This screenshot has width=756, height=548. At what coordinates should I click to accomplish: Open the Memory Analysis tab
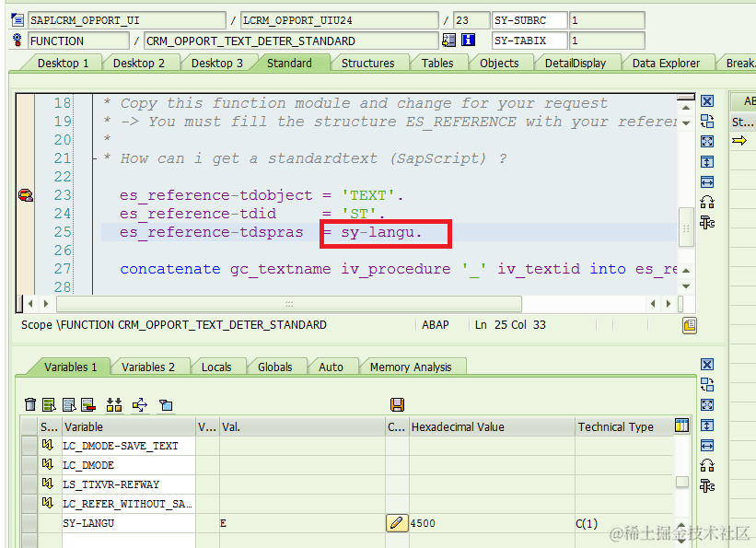(x=411, y=367)
